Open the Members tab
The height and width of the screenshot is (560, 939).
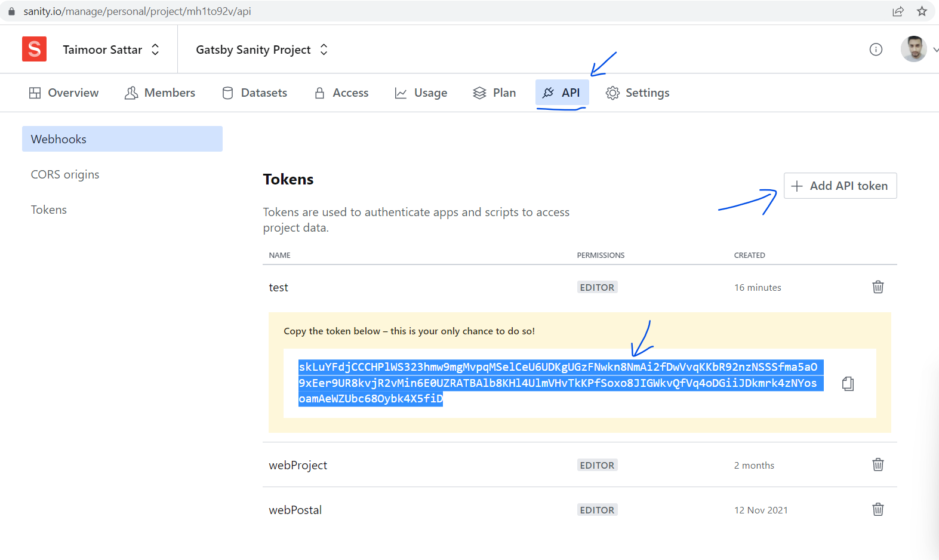[x=160, y=93]
